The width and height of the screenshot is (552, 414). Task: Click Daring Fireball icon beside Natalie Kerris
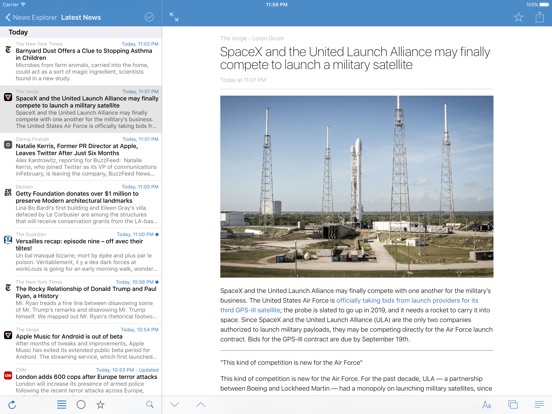(8, 145)
